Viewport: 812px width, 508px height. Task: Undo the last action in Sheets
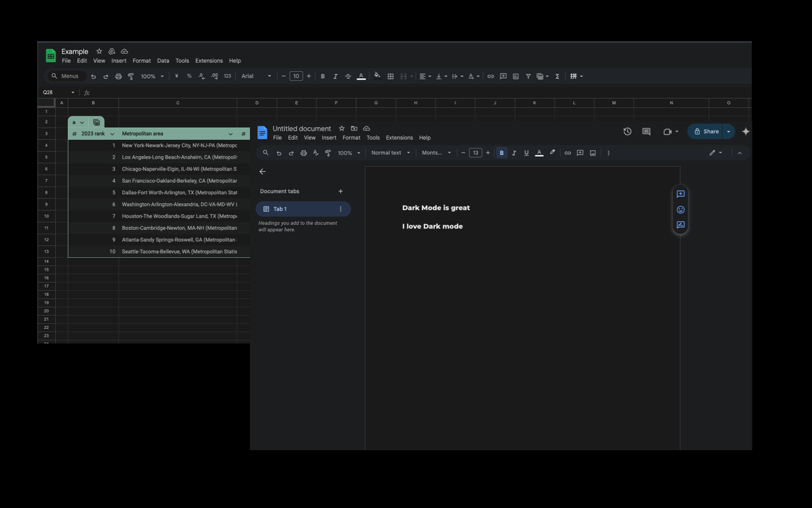[93, 76]
